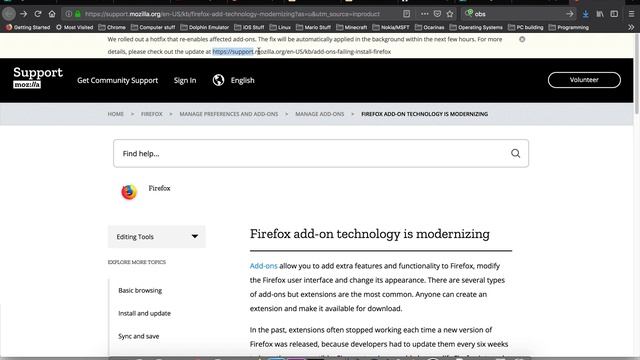This screenshot has height=360, width=640.
Task: Choose the English language option
Action: pyautogui.click(x=242, y=80)
